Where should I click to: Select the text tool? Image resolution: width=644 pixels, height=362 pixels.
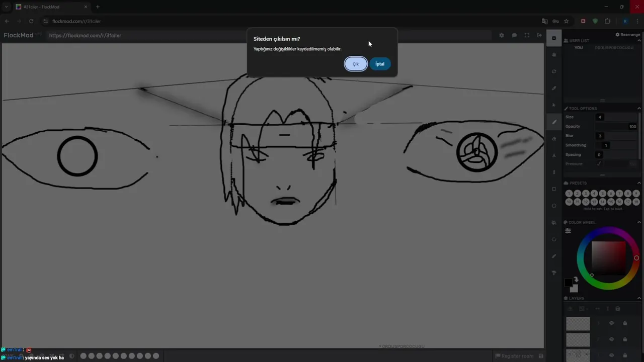pyautogui.click(x=554, y=155)
